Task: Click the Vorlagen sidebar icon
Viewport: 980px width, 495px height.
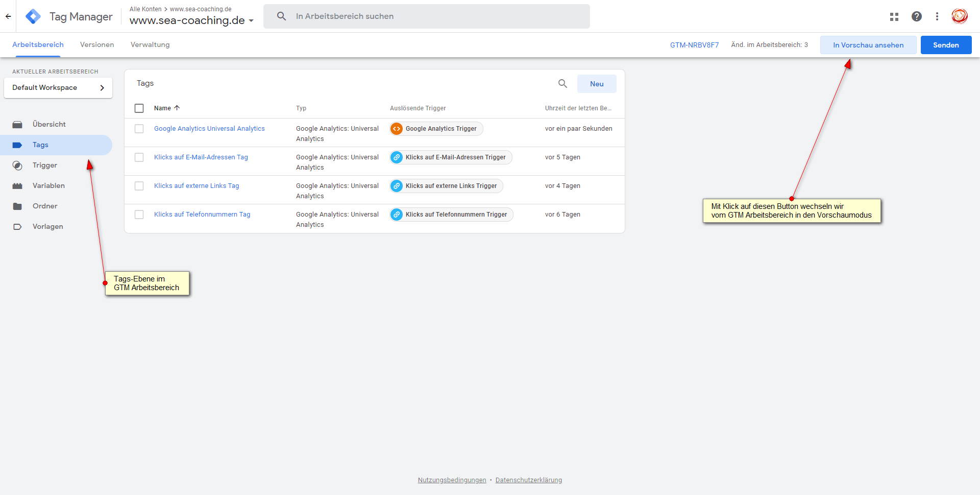Action: (17, 227)
